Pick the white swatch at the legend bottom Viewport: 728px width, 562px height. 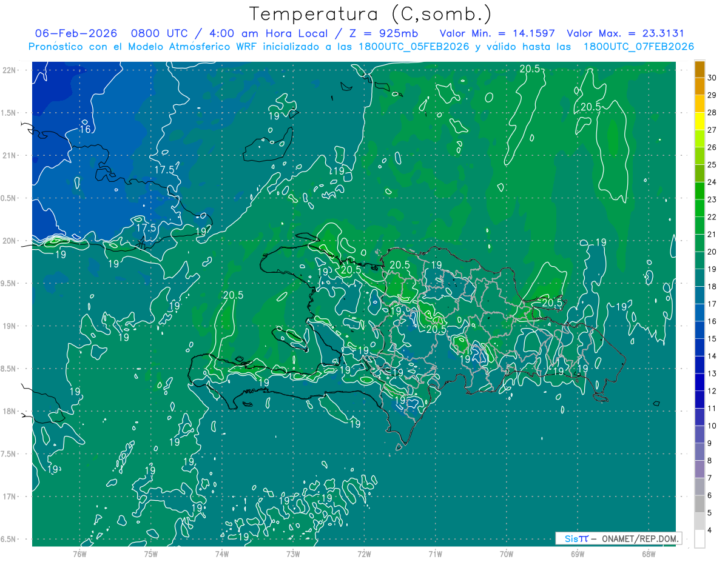(699, 539)
